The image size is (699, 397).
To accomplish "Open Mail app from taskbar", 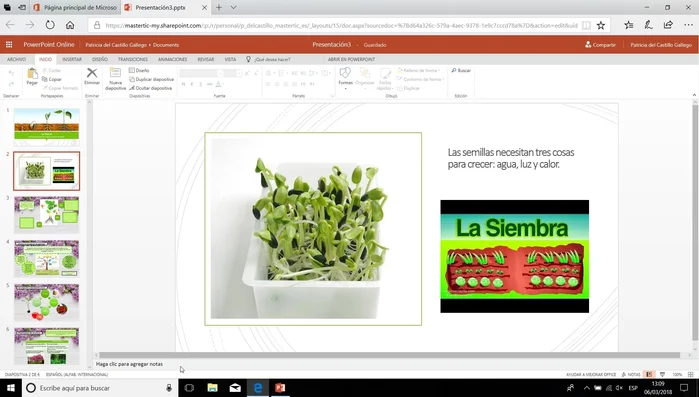I will tap(235, 388).
